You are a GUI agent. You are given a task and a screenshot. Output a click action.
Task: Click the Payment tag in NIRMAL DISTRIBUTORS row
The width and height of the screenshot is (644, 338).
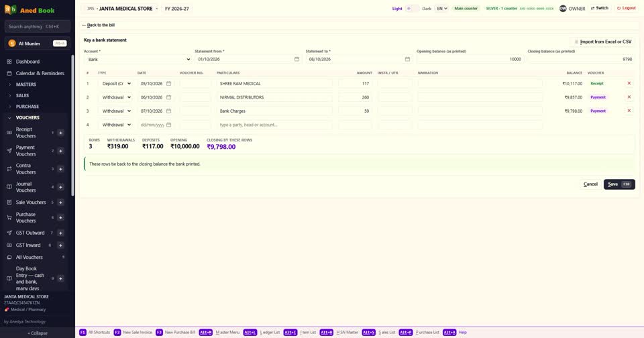[598, 97]
